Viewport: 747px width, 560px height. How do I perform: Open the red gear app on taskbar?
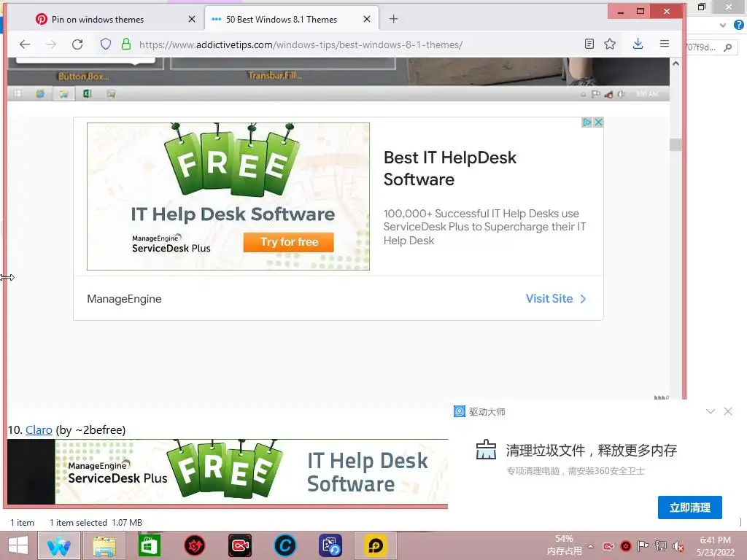[194, 545]
